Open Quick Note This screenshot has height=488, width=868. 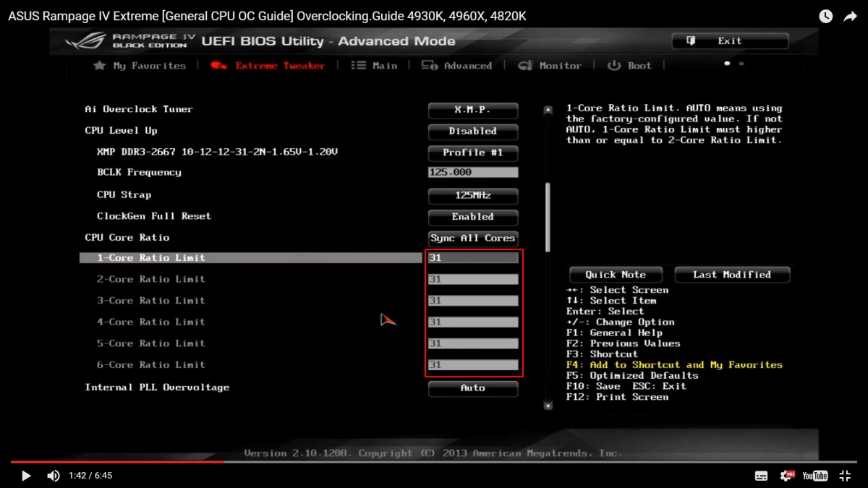click(616, 275)
